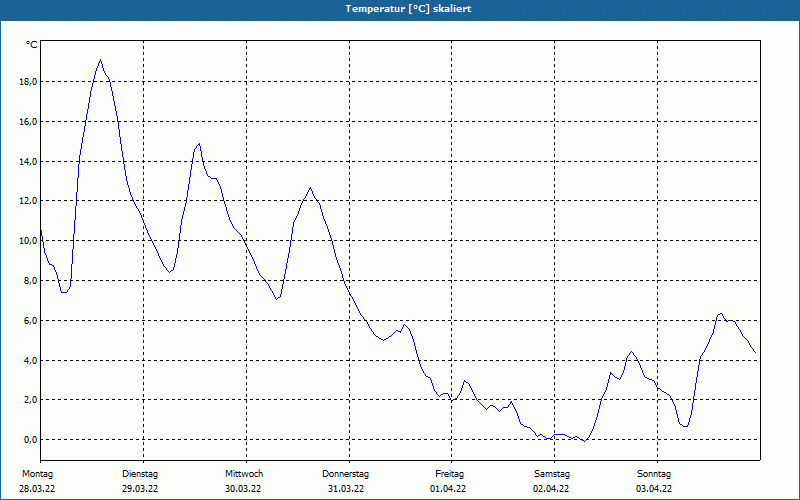Select the Montag day label
The image size is (800, 500).
coord(37,474)
